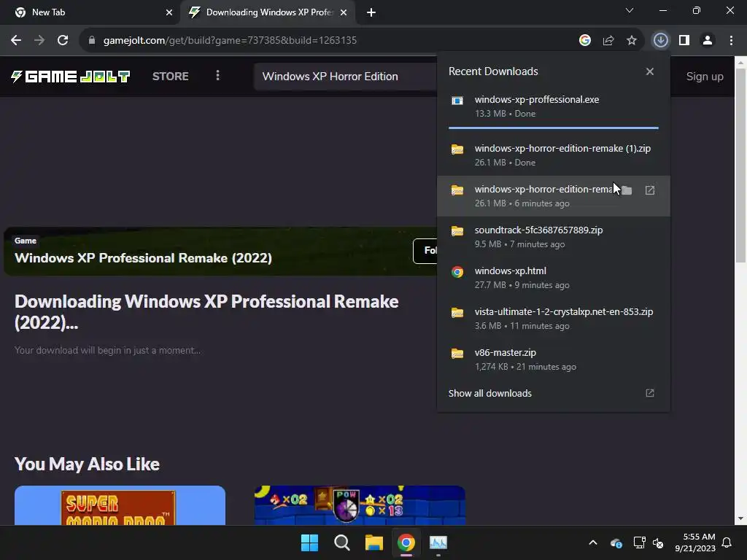Open Game Jolt's three-dot more menu
This screenshot has width=747, height=560.
click(x=217, y=76)
